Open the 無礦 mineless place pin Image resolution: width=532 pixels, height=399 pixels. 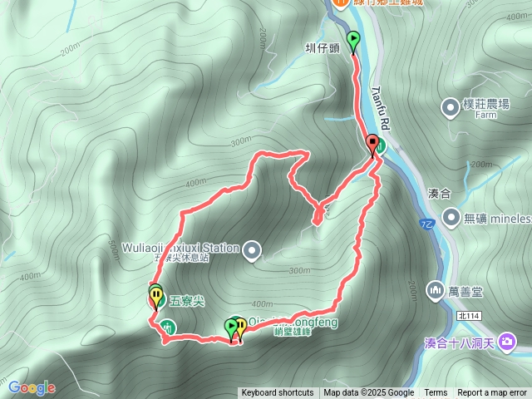point(451,218)
